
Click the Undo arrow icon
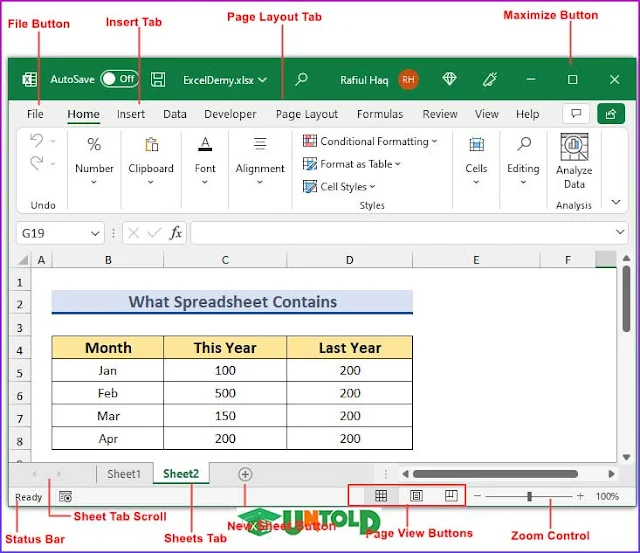[37, 140]
